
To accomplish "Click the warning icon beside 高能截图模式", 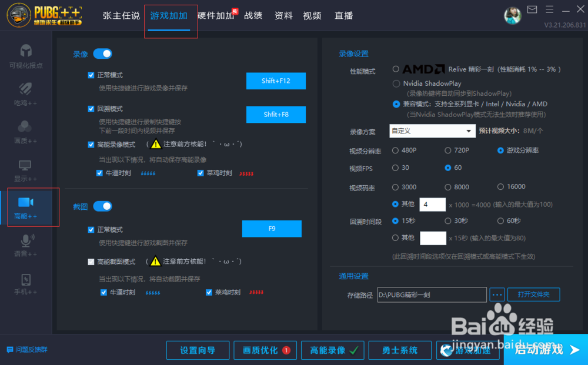I will tap(155, 261).
